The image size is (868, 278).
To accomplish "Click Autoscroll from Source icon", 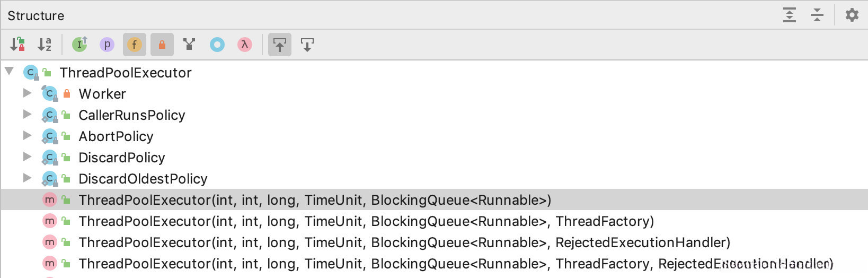I will tap(307, 45).
